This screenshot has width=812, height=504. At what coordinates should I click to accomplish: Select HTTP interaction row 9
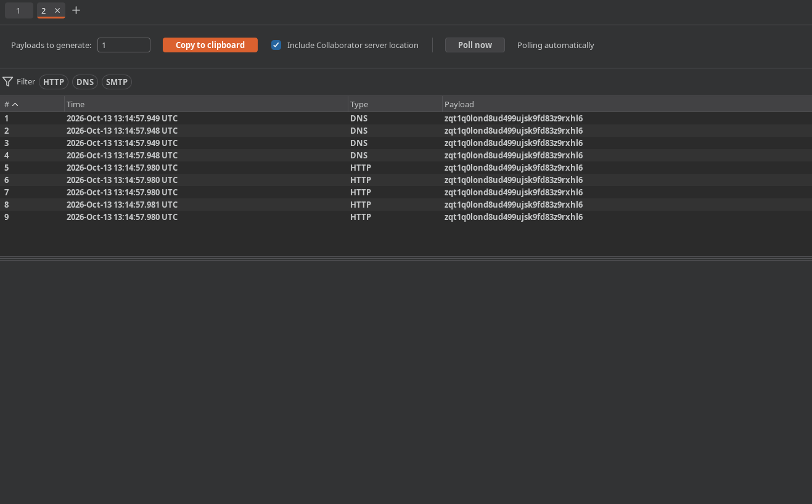tap(406, 217)
